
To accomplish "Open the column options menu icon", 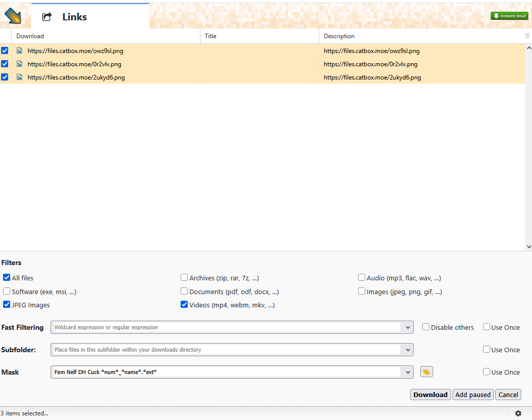I will (527, 36).
